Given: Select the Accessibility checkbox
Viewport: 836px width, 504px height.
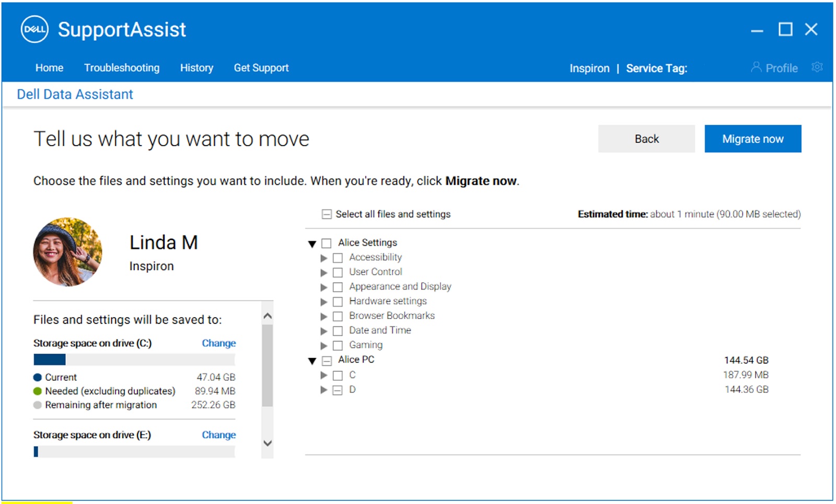Looking at the screenshot, I should point(338,257).
